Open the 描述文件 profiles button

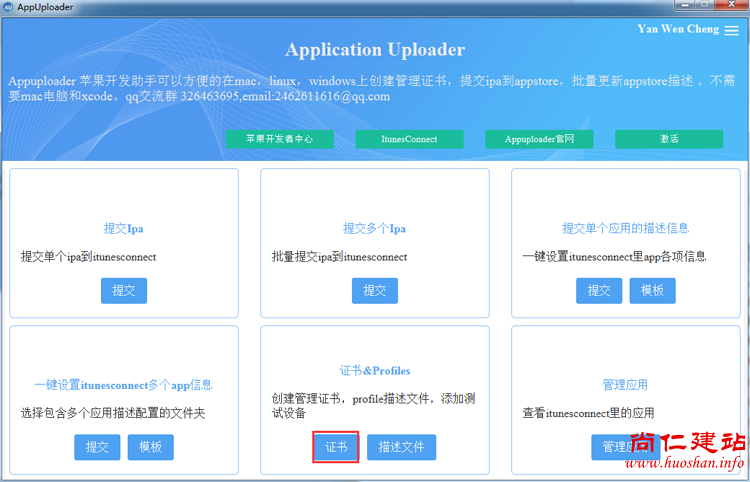click(x=401, y=447)
